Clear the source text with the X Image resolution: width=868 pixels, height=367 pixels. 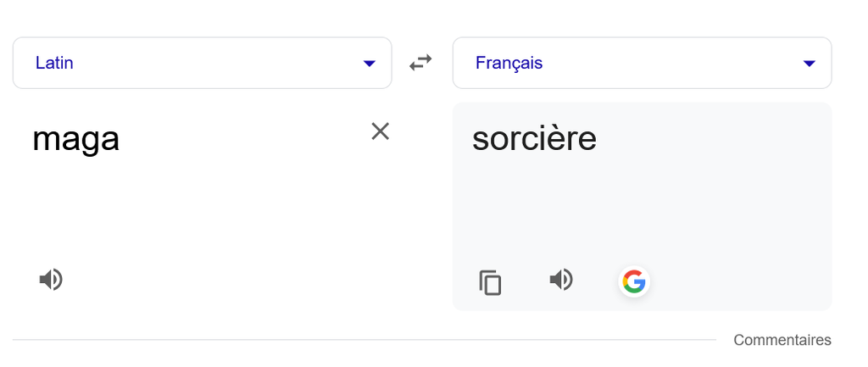[x=381, y=131]
